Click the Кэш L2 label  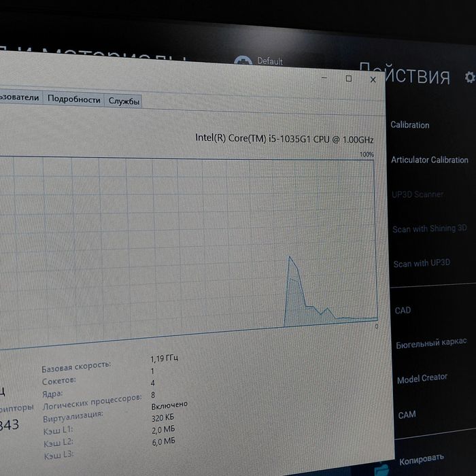58,443
